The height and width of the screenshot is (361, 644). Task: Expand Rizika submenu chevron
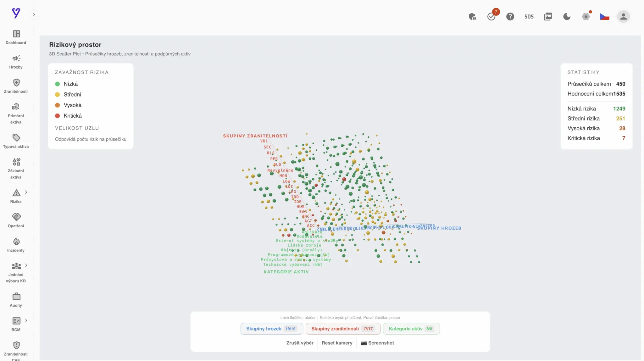[26, 192]
